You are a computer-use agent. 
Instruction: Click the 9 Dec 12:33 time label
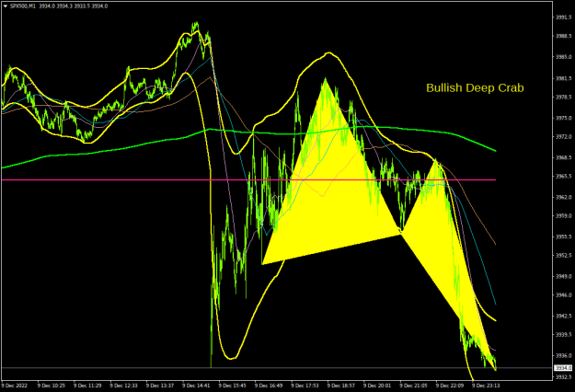[124, 386]
